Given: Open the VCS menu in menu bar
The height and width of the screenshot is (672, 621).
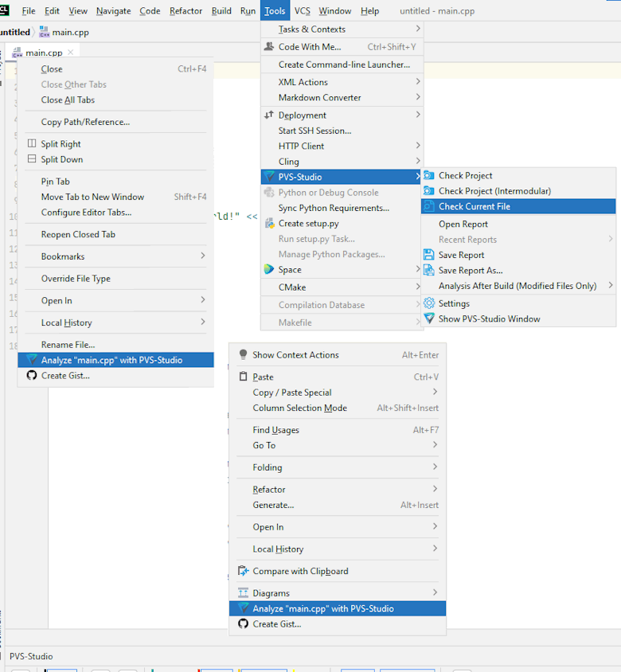Looking at the screenshot, I should click(302, 11).
